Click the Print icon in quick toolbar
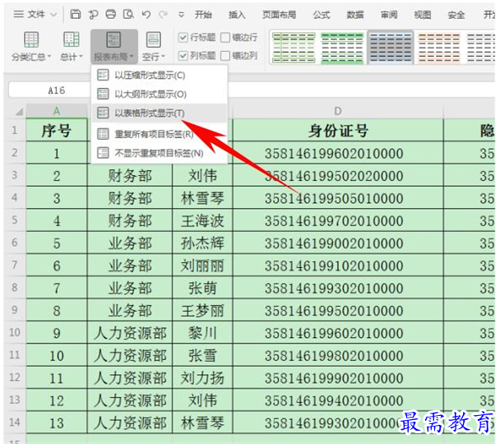Image resolution: width=500 pixels, height=448 pixels. point(111,14)
